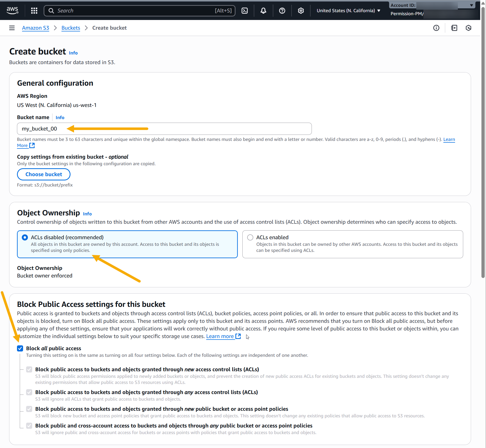486x448 pixels.
Task: Open the AWS services grid menu
Action: tap(34, 10)
